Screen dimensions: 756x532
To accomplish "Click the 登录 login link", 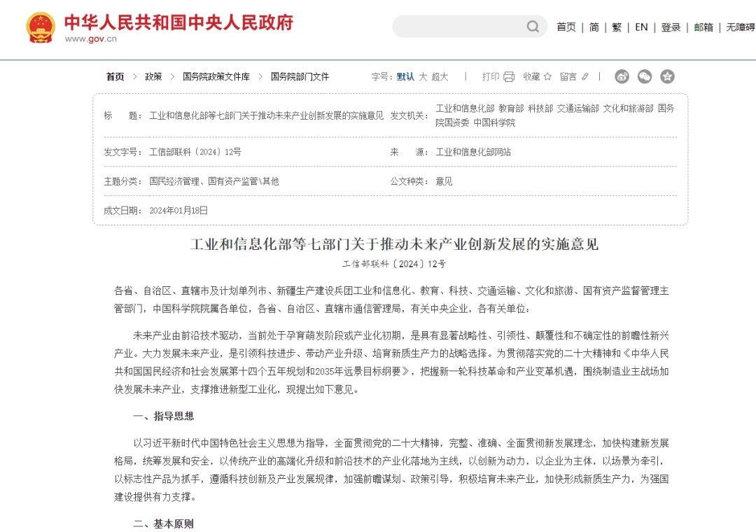I will pos(671,27).
